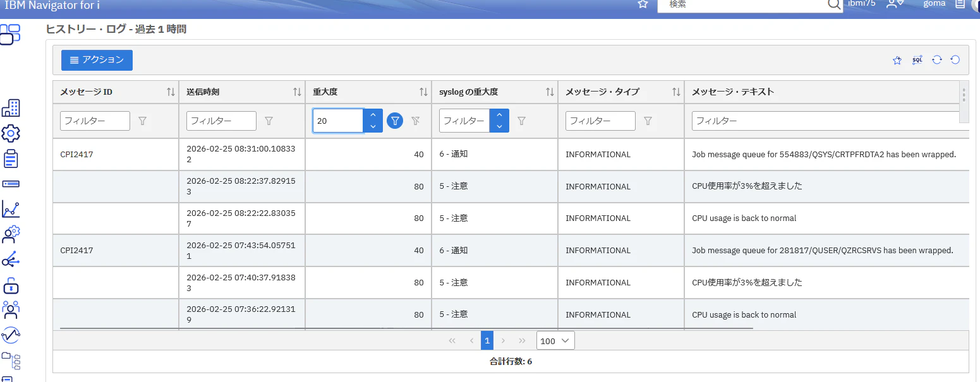Select row with timestamp 2026-02-25 08:22:37
The image size is (980, 382).
(x=511, y=186)
